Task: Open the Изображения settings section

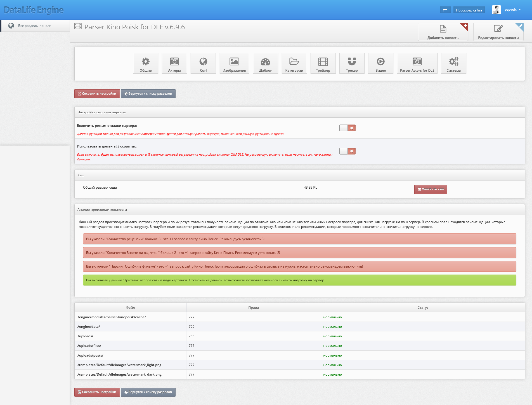Action: pyautogui.click(x=234, y=63)
